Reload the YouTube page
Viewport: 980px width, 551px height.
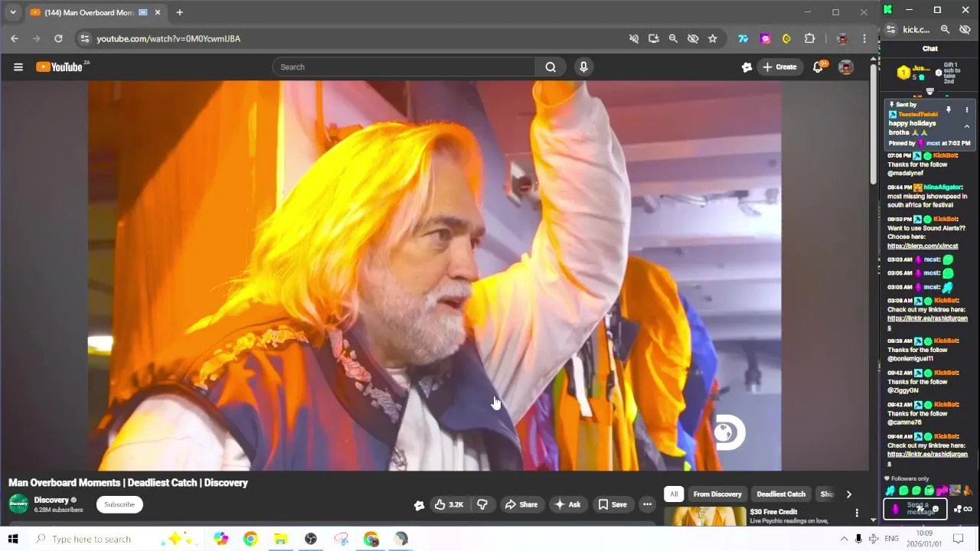58,38
